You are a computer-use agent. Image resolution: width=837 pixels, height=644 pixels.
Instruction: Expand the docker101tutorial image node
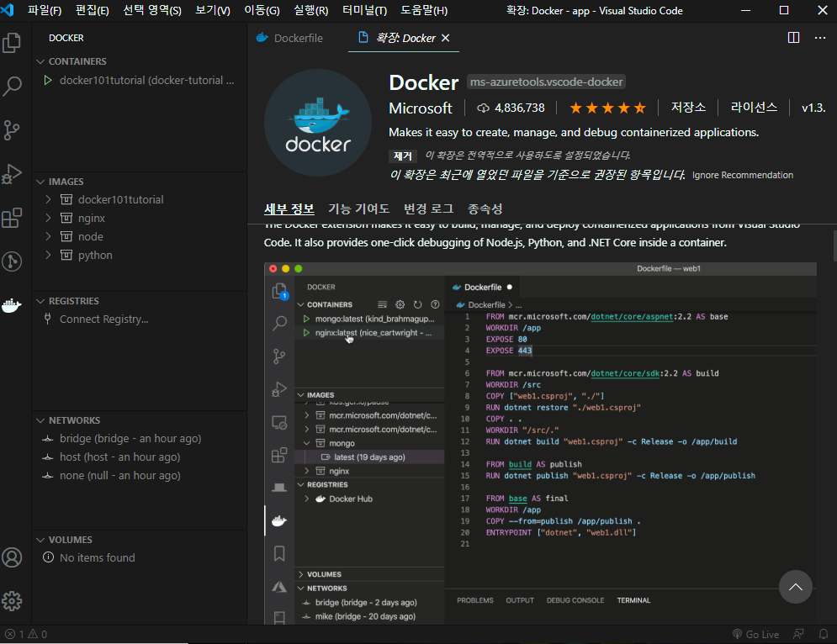(48, 199)
